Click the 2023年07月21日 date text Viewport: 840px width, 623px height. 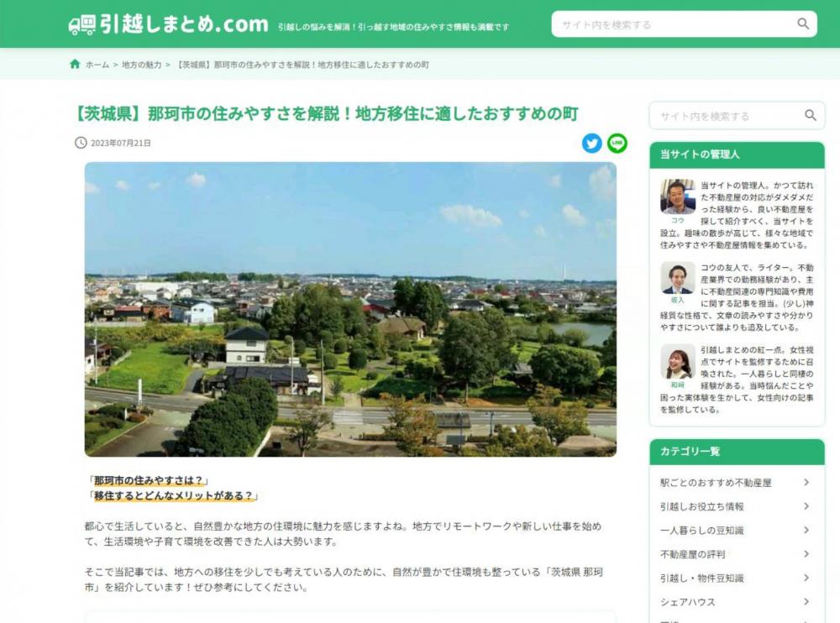[120, 143]
